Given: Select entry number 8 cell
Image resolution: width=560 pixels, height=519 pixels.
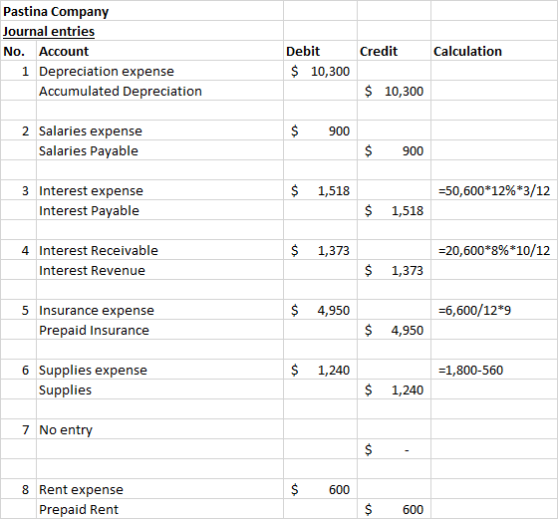Looking at the screenshot, I should tap(18, 489).
